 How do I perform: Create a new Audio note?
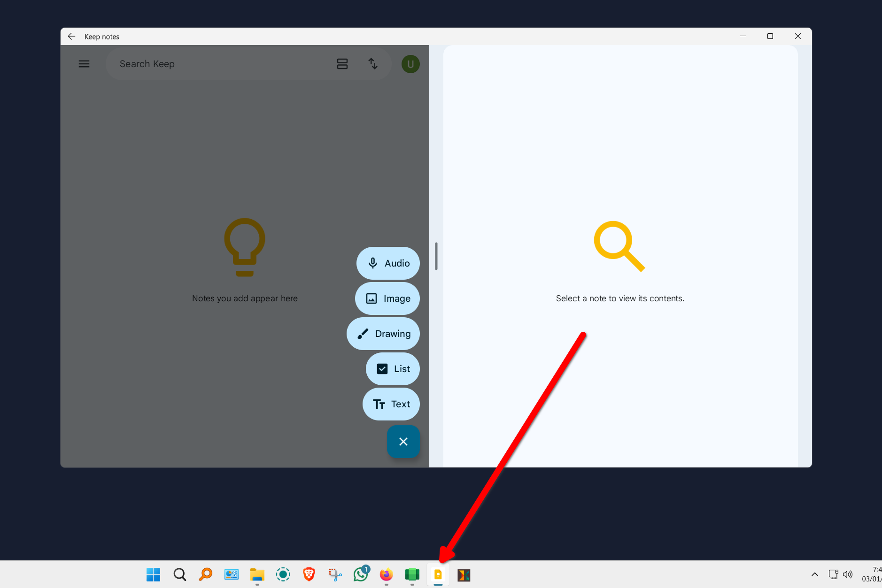point(387,263)
